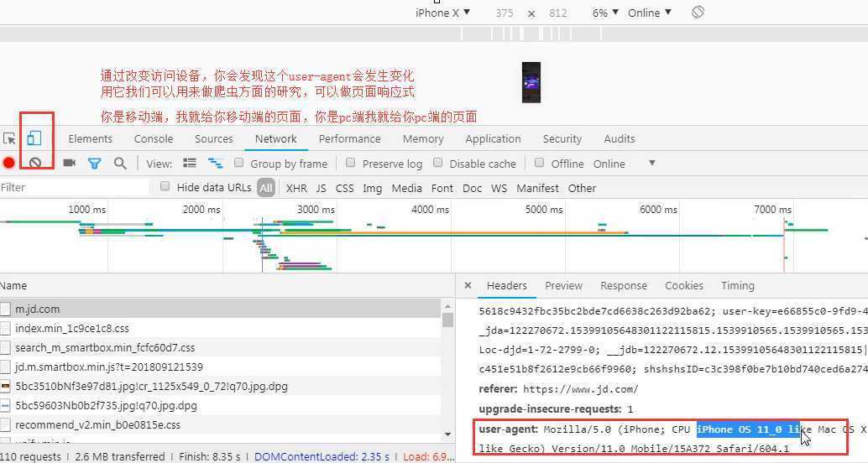Filter requests by Font
868x463 pixels.
(x=442, y=188)
